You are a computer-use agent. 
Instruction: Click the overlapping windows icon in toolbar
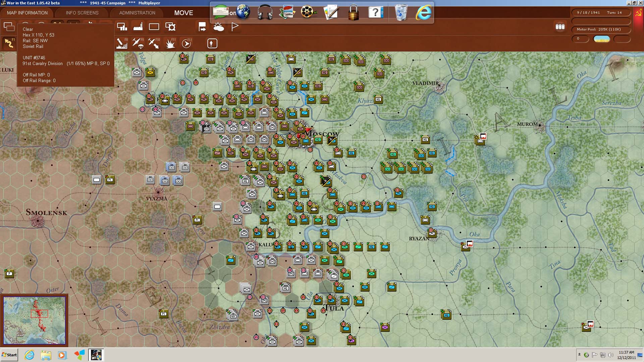(x=9, y=26)
